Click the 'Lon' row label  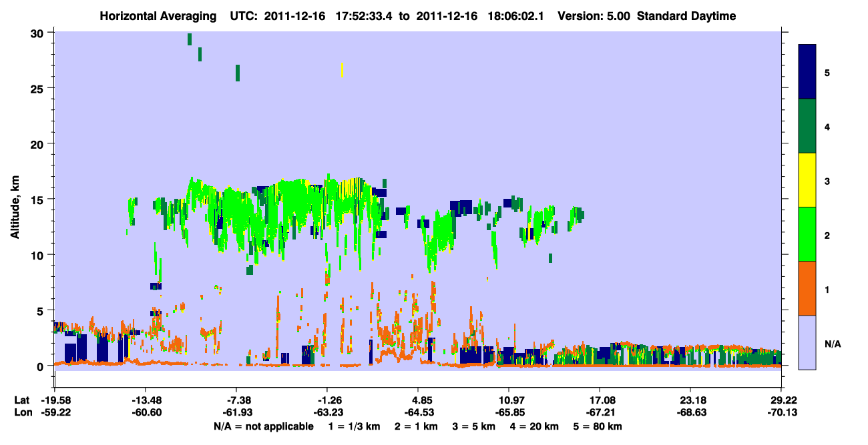point(22,413)
